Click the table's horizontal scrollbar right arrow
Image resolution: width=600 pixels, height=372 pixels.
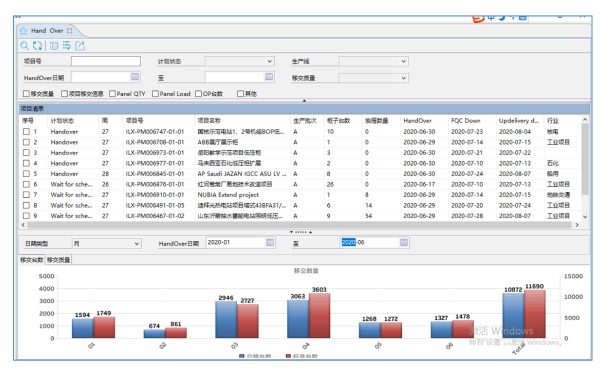click(577, 225)
